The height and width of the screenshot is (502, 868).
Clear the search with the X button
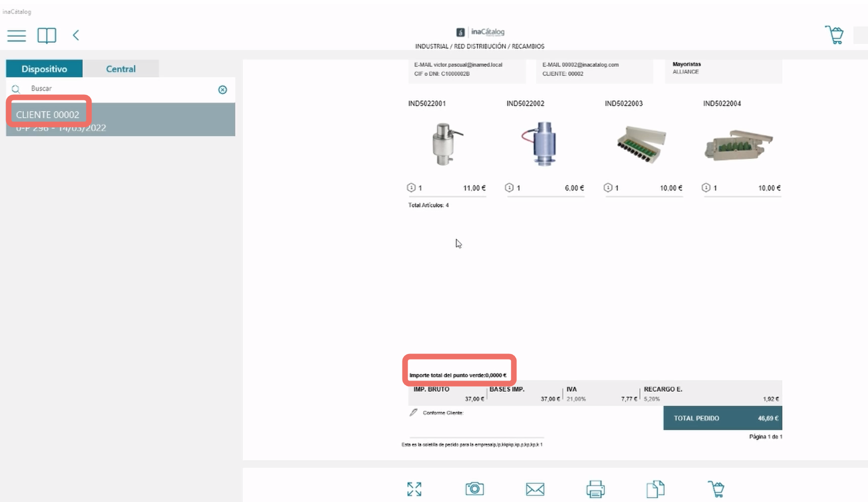pyautogui.click(x=223, y=90)
